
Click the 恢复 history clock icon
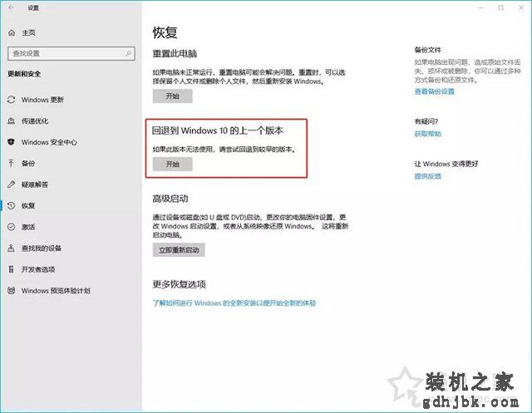[11, 205]
